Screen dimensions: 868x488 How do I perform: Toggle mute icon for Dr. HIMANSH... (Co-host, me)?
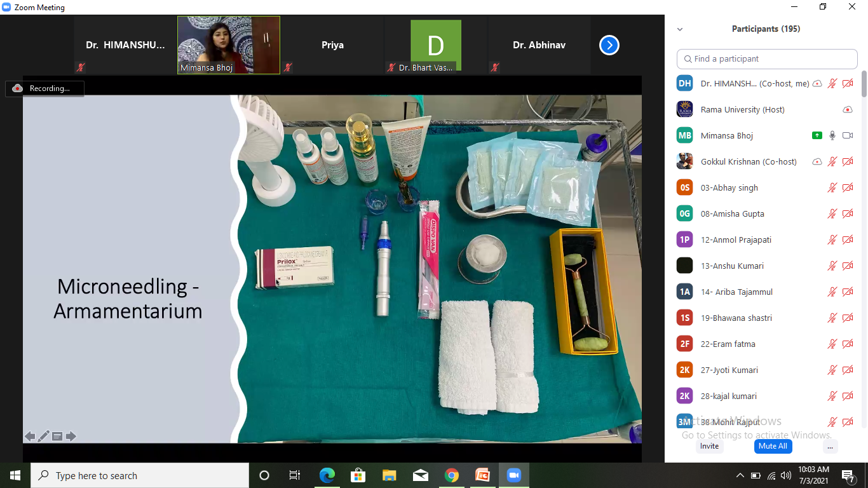pos(832,83)
